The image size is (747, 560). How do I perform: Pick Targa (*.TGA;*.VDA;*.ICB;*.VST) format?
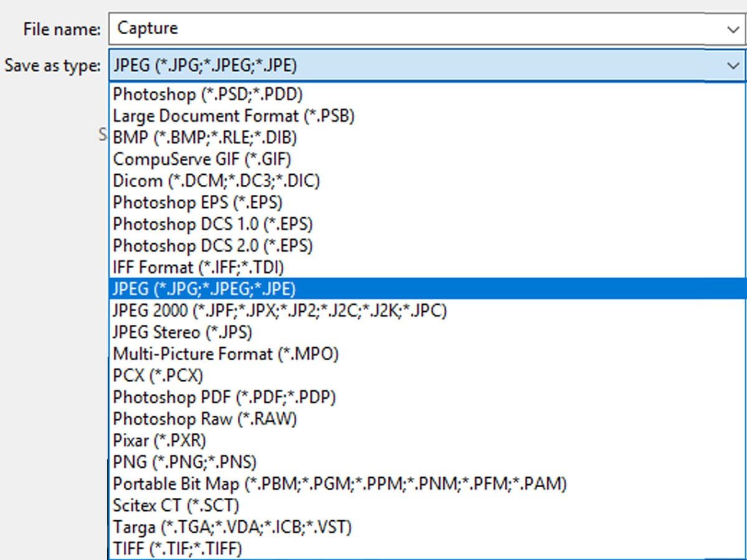click(426, 527)
